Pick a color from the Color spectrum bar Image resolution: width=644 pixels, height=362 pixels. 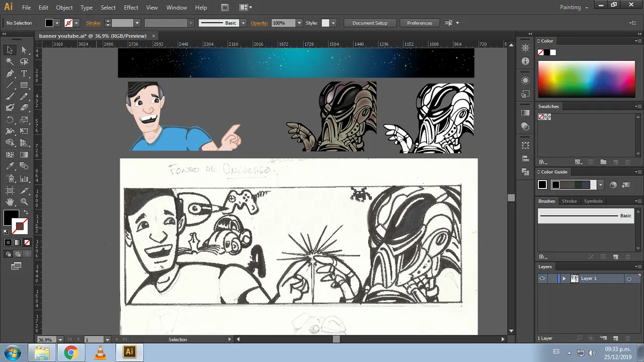coord(587,79)
